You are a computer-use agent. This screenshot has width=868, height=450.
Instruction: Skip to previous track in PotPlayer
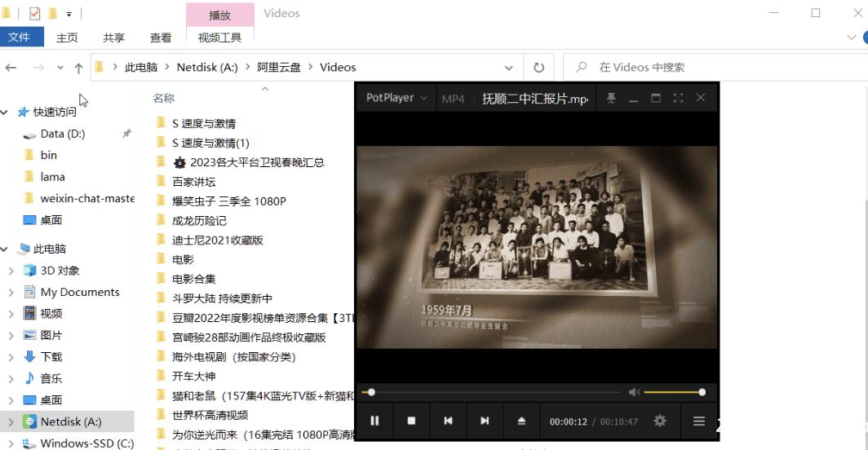[x=448, y=421]
